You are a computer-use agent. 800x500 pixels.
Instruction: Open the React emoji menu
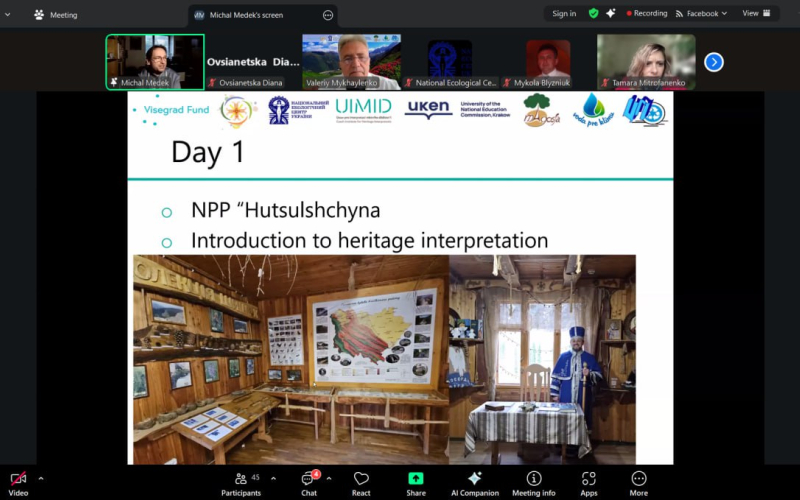361,482
